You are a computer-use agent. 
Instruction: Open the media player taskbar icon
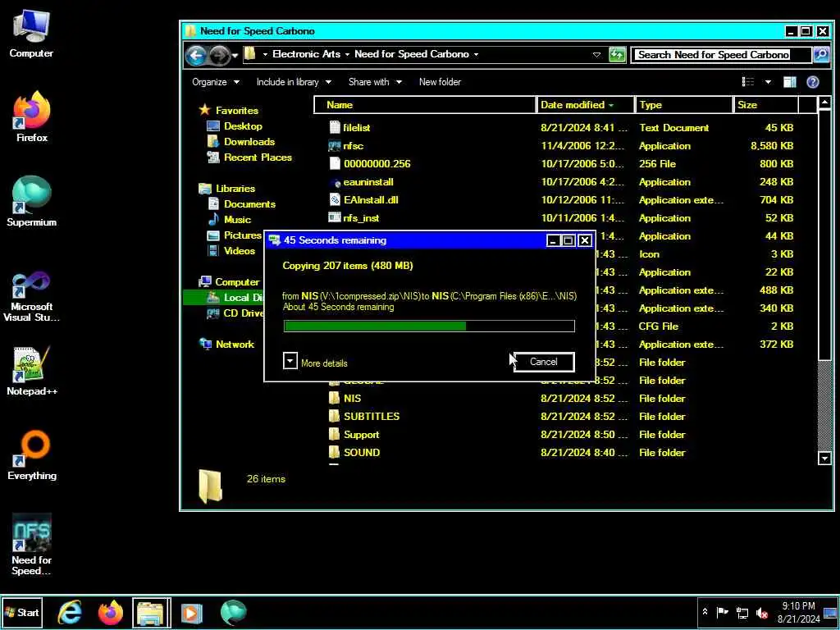pyautogui.click(x=192, y=613)
